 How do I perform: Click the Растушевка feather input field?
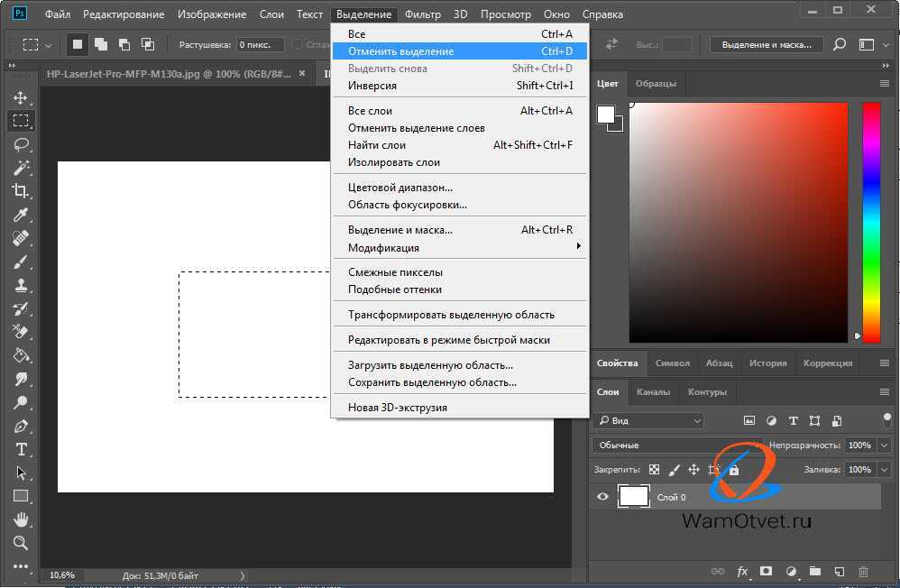[x=260, y=44]
